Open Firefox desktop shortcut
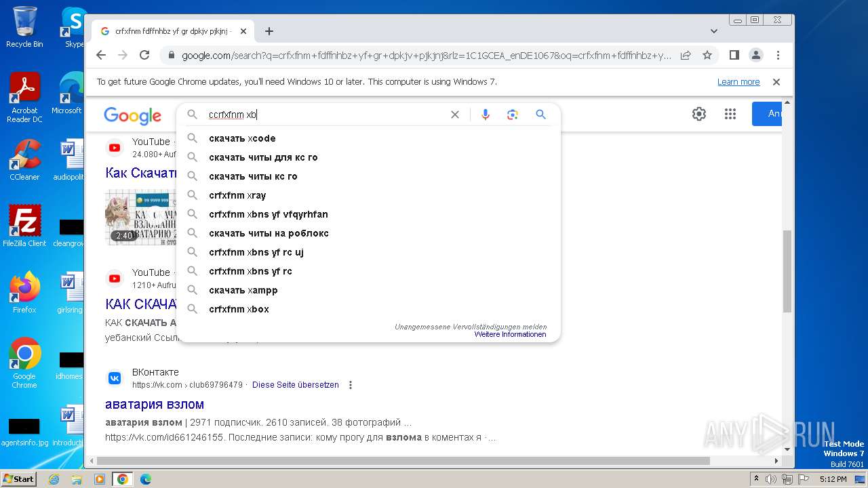868x488 pixels. (x=24, y=292)
